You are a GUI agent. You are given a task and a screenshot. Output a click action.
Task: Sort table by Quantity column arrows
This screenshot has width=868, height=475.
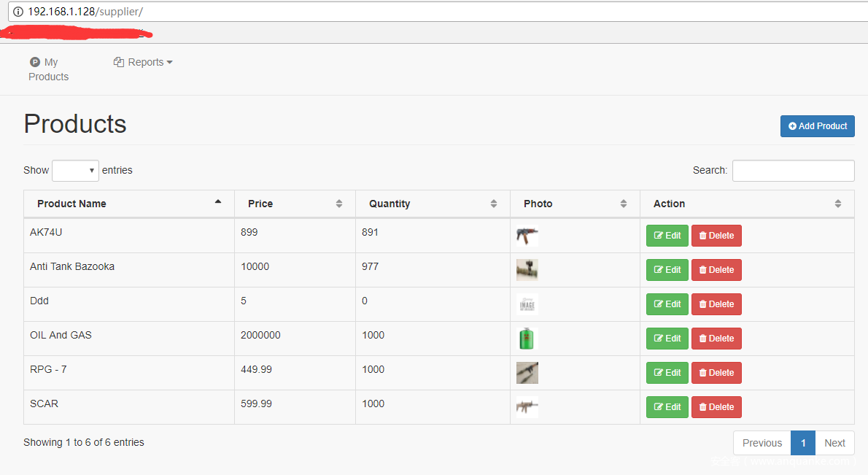tap(494, 204)
